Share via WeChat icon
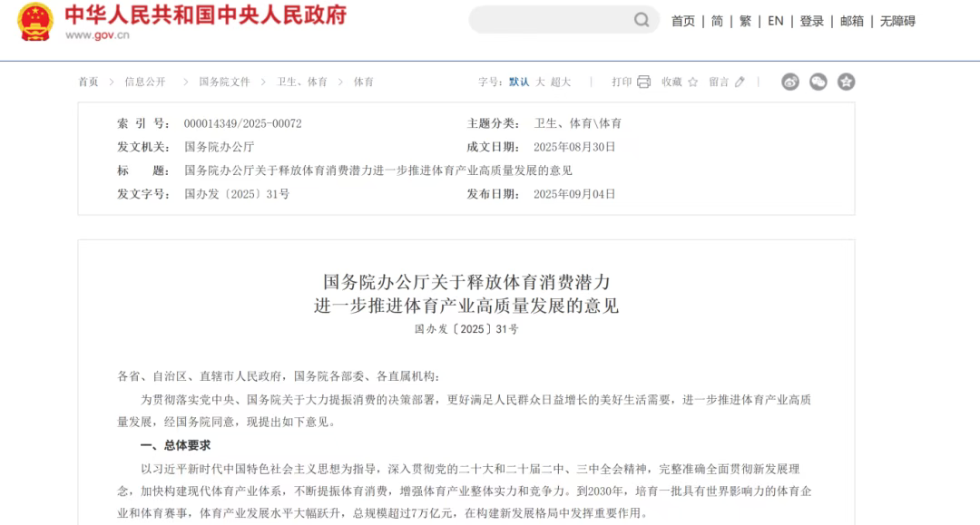The image size is (980, 525). coord(818,82)
